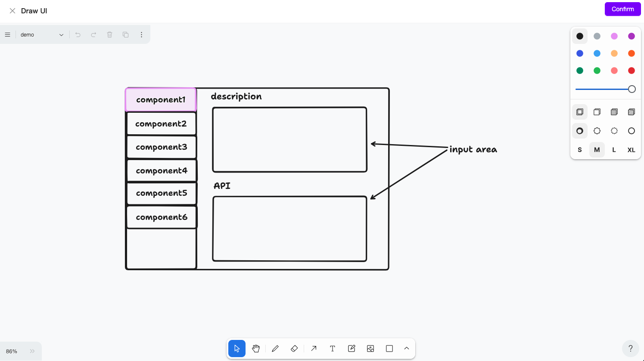Select the Eraser tool
This screenshot has height=361, width=644.
294,349
